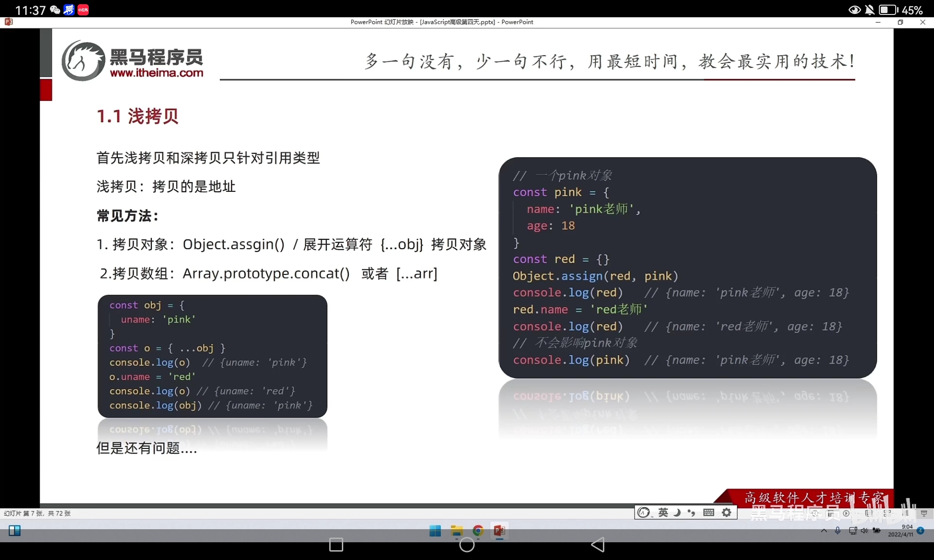Open volume control in system tray
The image size is (934, 560).
point(864,531)
